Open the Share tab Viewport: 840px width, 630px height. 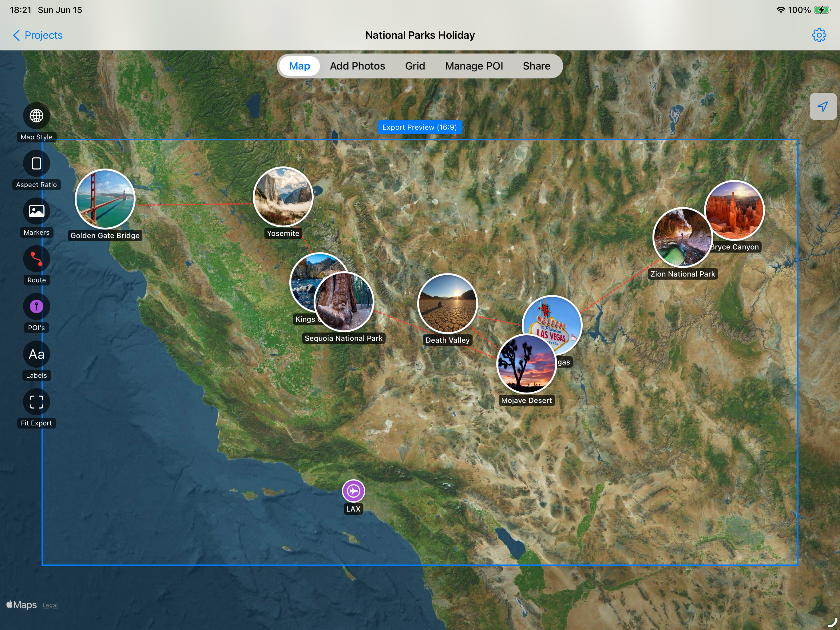click(x=536, y=66)
